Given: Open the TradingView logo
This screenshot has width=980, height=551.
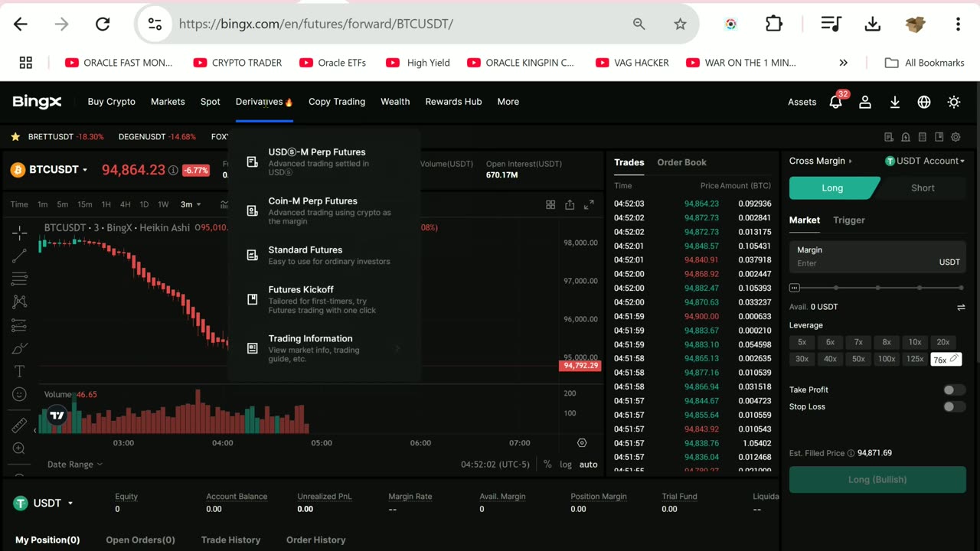Looking at the screenshot, I should (x=57, y=416).
